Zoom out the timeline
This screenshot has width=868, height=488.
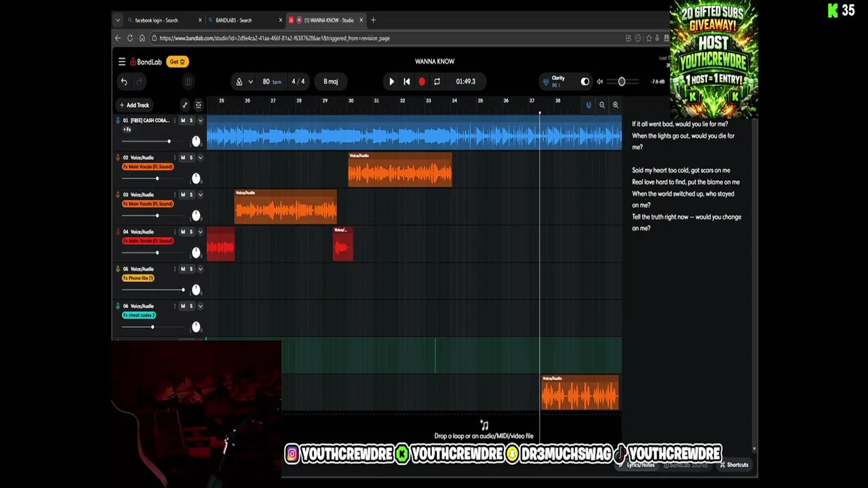pos(602,105)
